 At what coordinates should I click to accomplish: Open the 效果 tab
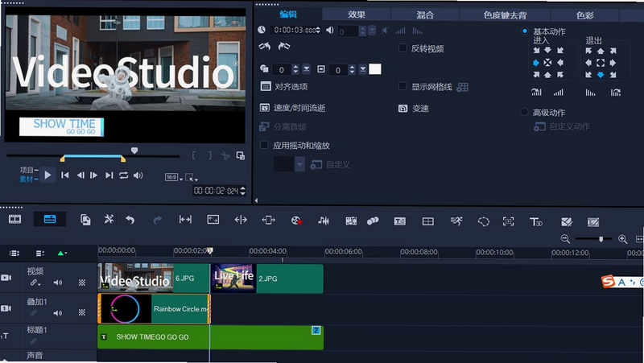pos(357,14)
